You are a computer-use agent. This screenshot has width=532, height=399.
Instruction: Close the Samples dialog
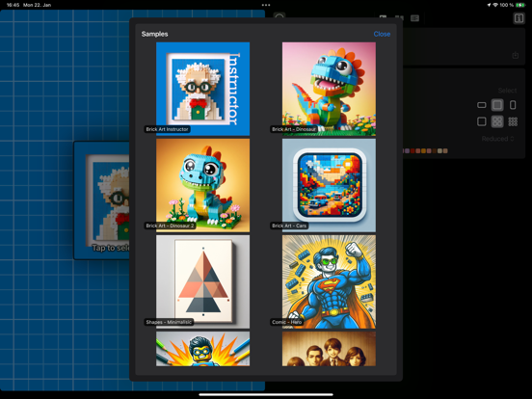[x=382, y=34]
